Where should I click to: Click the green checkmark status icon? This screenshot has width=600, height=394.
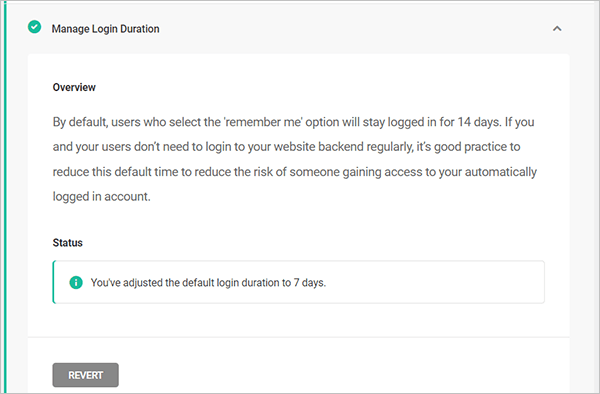(34, 27)
